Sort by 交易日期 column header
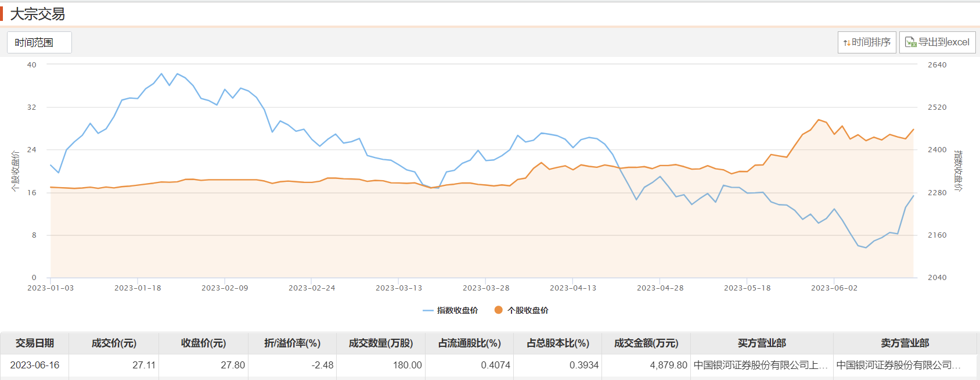Image resolution: width=980 pixels, height=380 pixels. pos(35,343)
